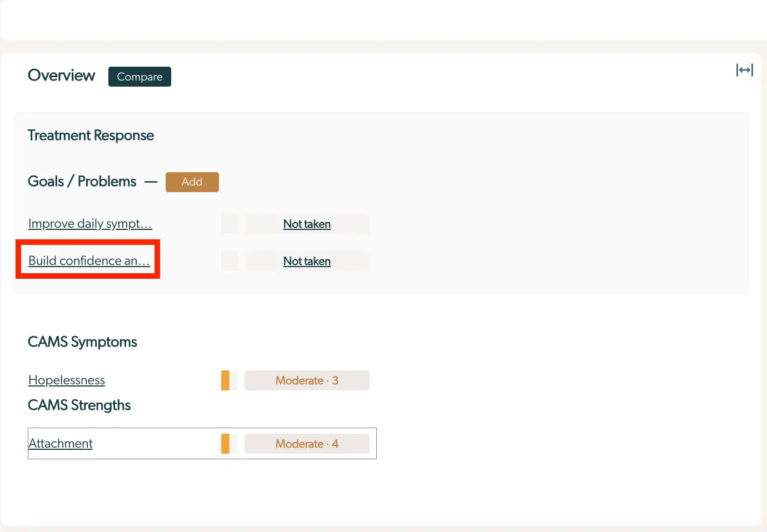Click the orange severity bar beside Attachment
Screen dimensions: 767x532
(x=226, y=443)
